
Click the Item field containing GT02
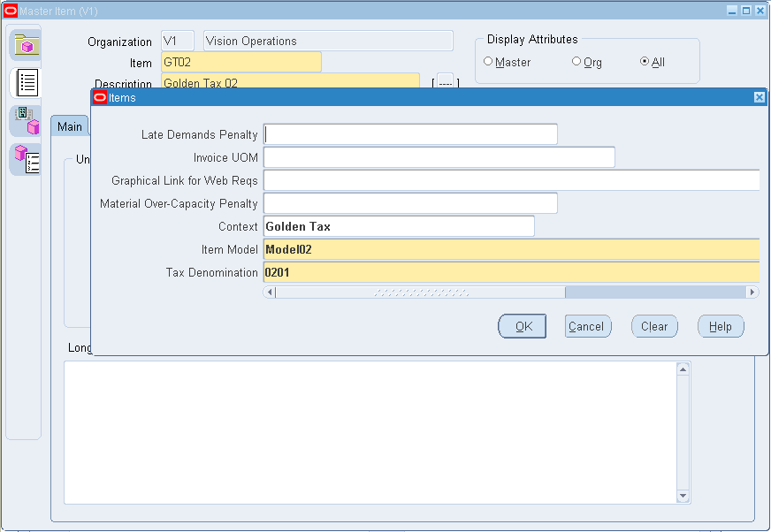[x=240, y=62]
